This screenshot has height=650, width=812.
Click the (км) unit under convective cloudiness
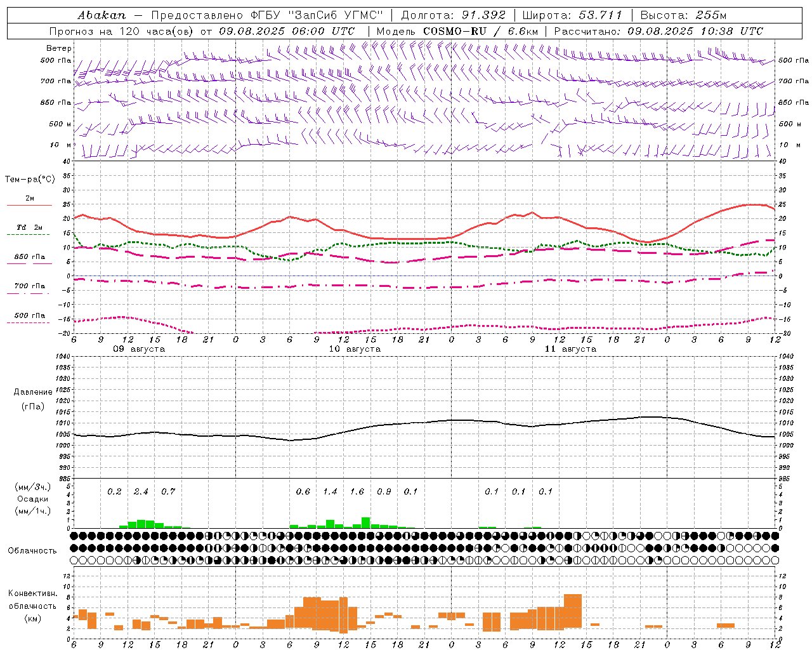click(33, 618)
